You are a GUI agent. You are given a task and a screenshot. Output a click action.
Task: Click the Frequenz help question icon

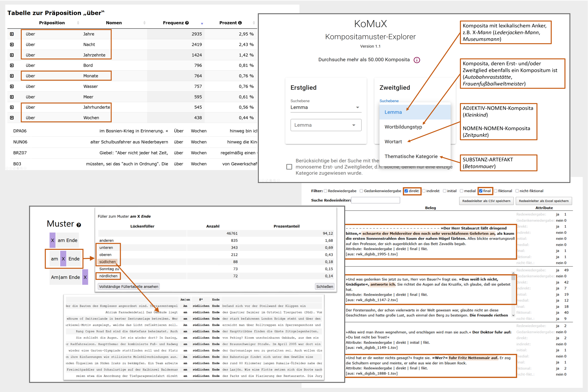187,23
